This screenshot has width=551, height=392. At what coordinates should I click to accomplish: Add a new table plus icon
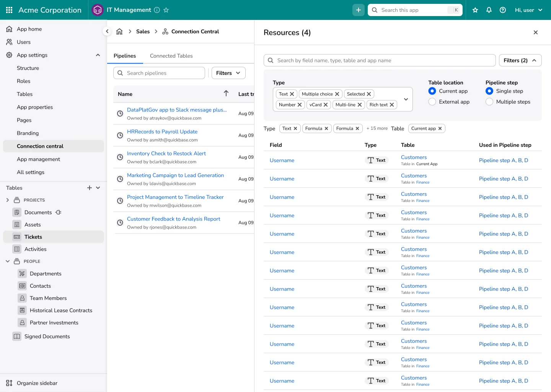[90, 188]
